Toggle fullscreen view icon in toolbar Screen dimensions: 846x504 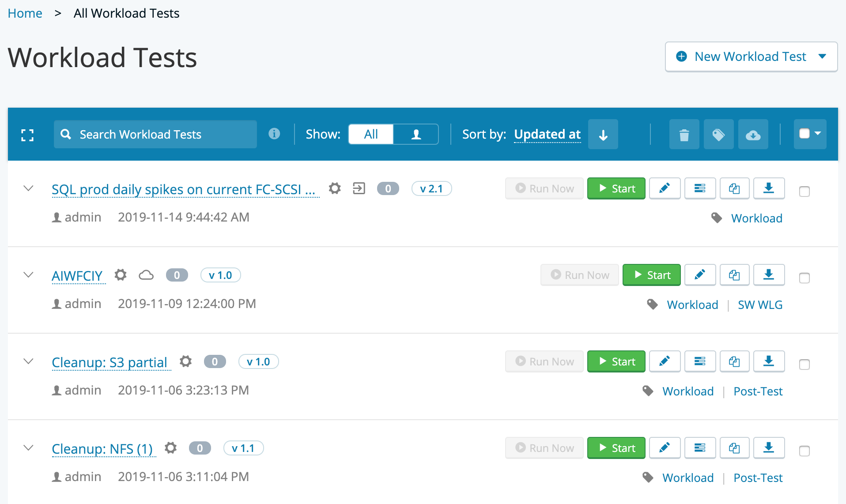pyautogui.click(x=27, y=135)
